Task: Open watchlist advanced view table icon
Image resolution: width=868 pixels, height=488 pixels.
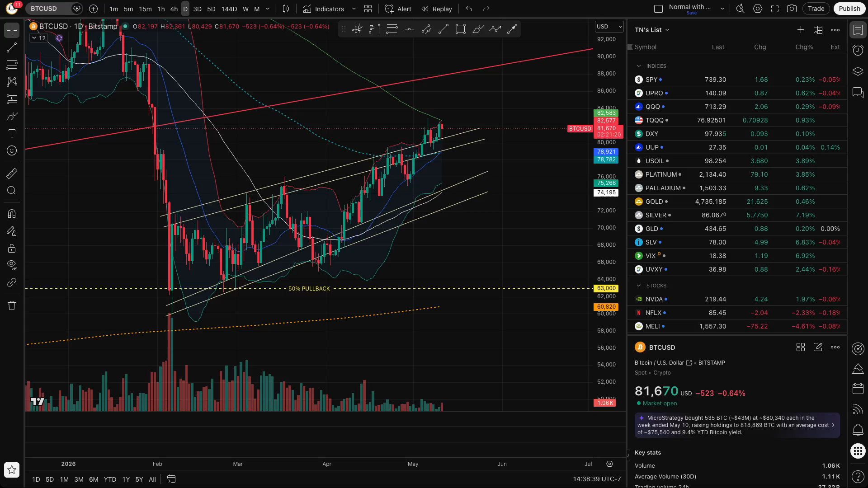Action: (818, 30)
